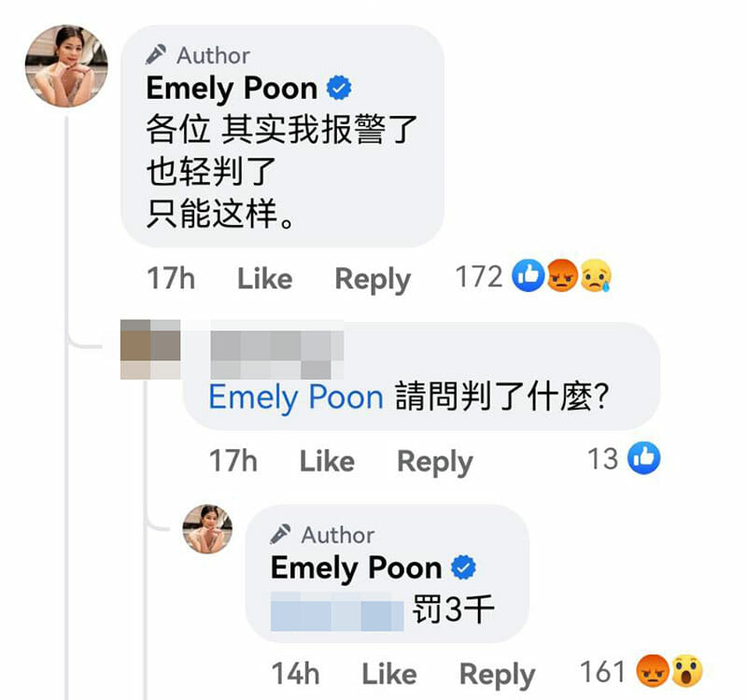Click the wow surprised reaction emoji

686,671
